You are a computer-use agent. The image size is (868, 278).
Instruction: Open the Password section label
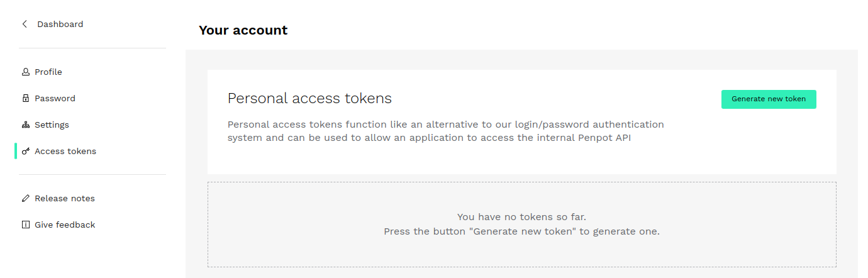pos(55,98)
